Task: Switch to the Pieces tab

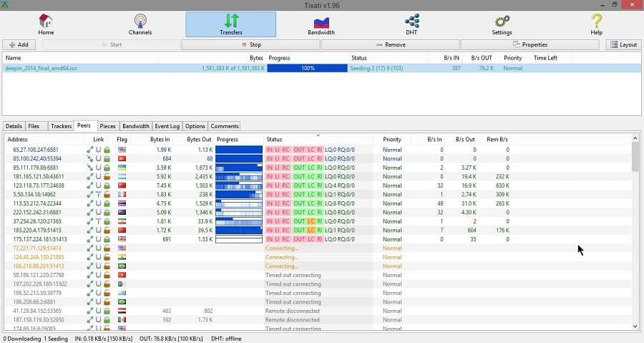Action: [107, 126]
